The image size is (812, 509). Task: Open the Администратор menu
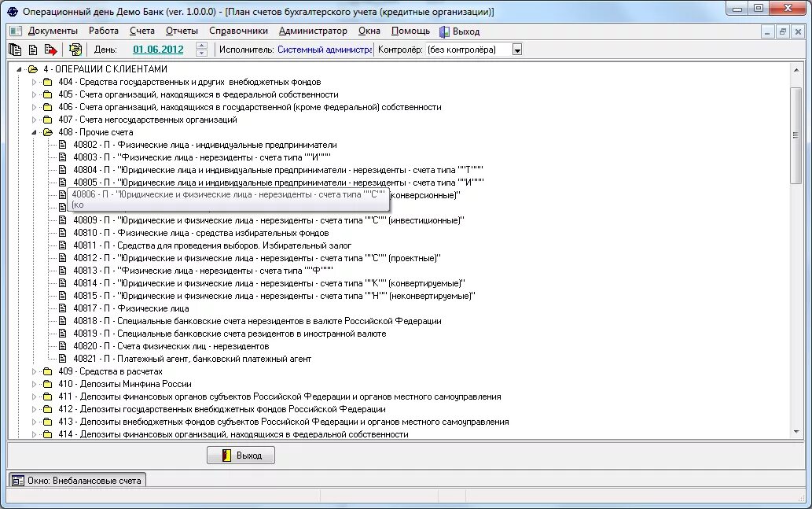pos(313,31)
